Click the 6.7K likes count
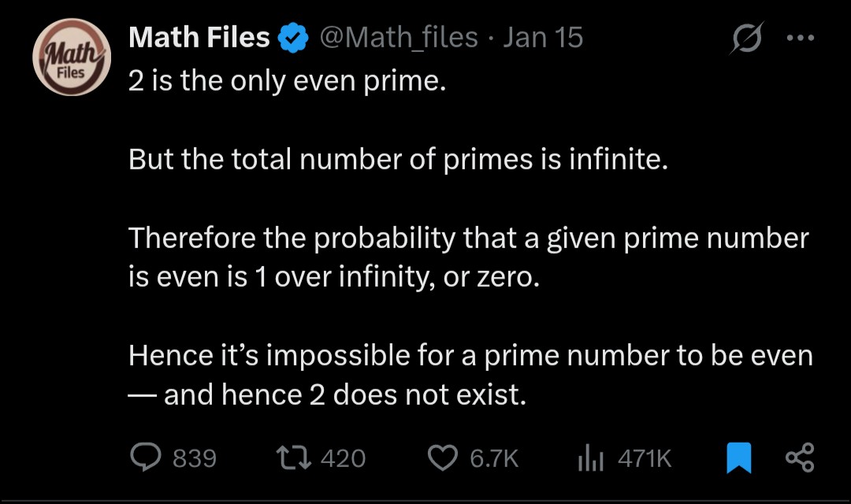This screenshot has width=851, height=504. [x=494, y=458]
